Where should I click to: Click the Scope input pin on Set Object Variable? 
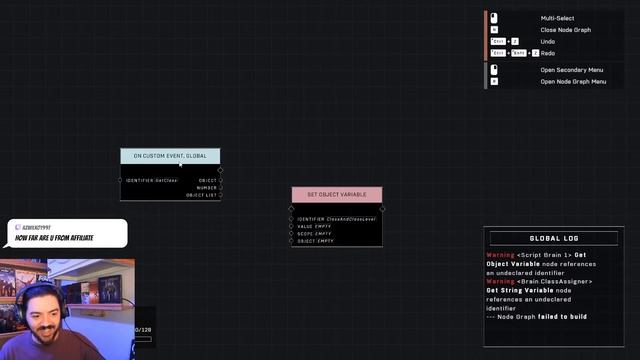[x=291, y=233]
